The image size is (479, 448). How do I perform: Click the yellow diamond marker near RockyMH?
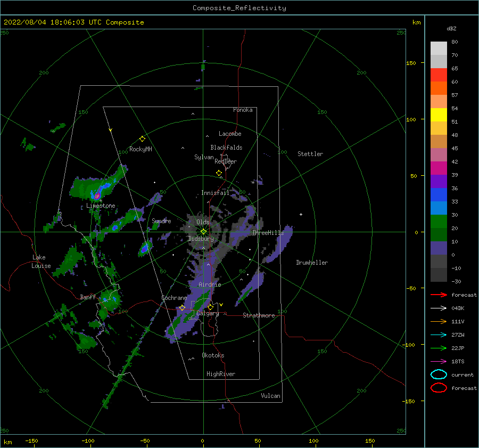pyautogui.click(x=142, y=139)
